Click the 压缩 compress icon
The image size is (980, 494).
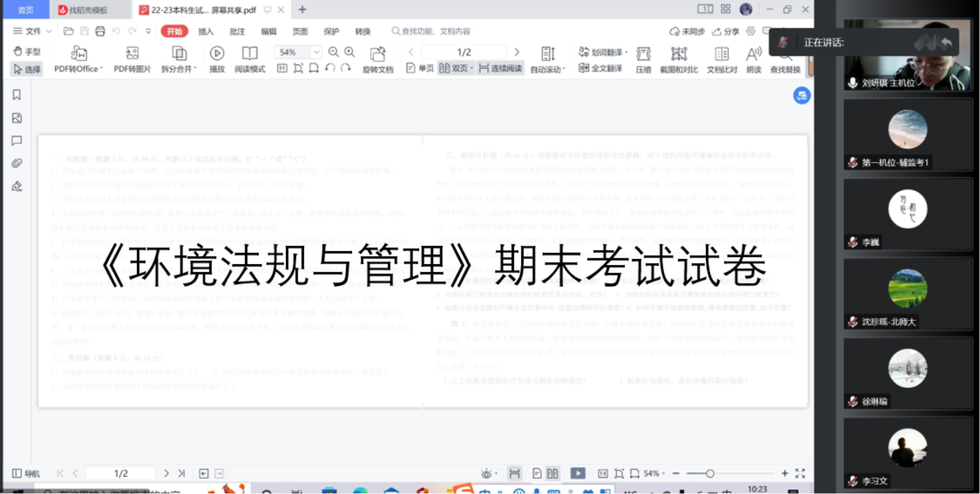click(x=643, y=54)
